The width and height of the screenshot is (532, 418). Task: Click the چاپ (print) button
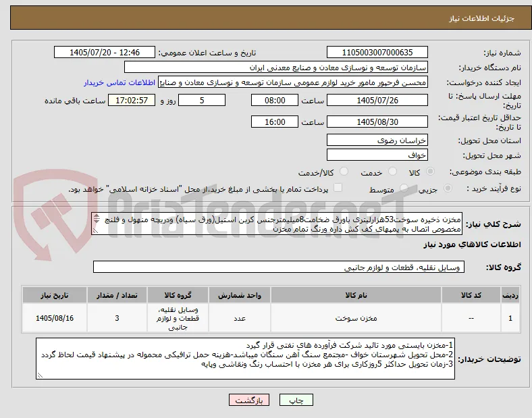point(296,400)
